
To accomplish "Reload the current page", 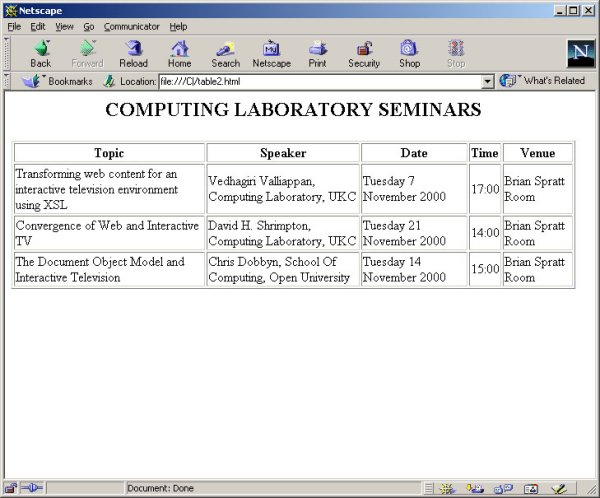I will (134, 54).
